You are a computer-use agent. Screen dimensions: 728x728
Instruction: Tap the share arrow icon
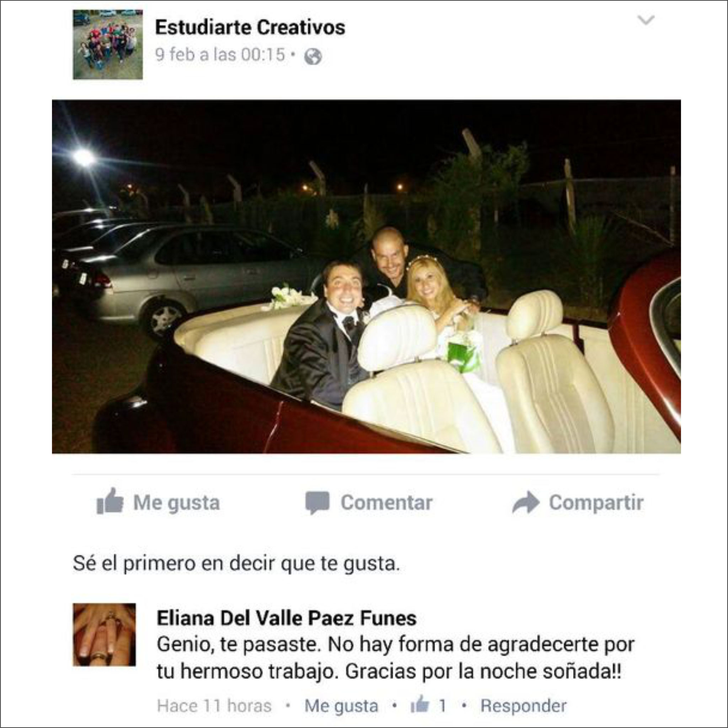point(526,502)
